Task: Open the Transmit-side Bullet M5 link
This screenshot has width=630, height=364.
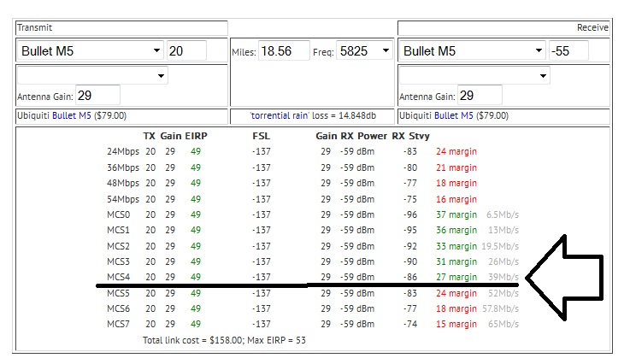Action: click(72, 115)
